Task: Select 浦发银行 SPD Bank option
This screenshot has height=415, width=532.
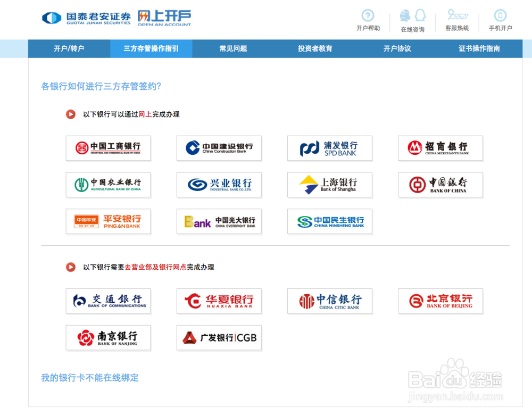Action: tap(329, 148)
